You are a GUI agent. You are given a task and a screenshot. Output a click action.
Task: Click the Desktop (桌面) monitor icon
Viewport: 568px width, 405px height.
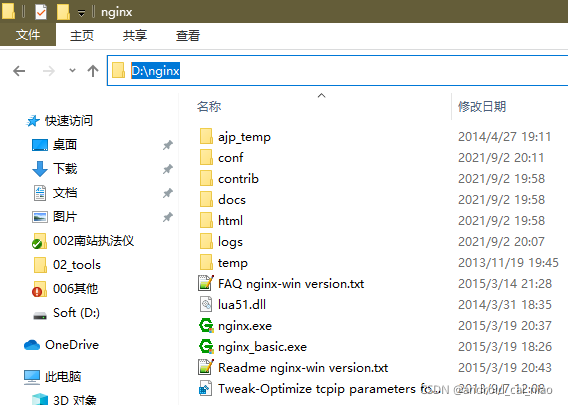tap(40, 145)
